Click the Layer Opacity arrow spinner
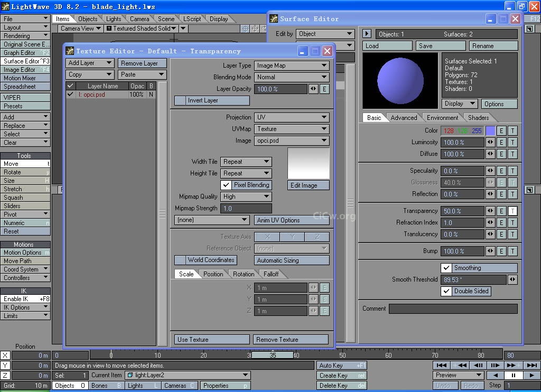 click(x=313, y=89)
